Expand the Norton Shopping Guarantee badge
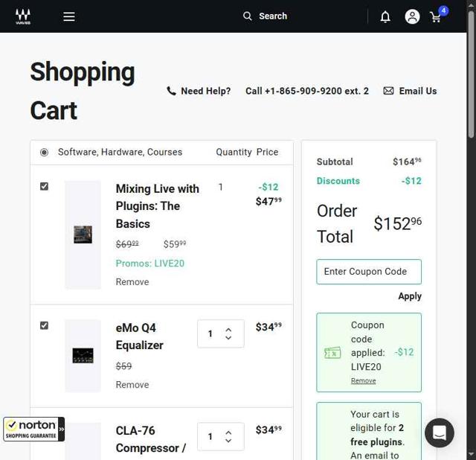This screenshot has width=476, height=460. (61, 429)
